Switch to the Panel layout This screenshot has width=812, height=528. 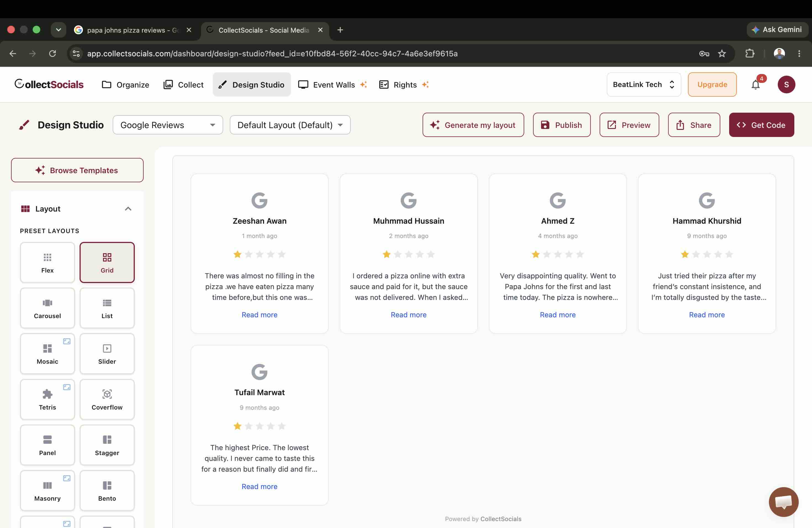48,445
